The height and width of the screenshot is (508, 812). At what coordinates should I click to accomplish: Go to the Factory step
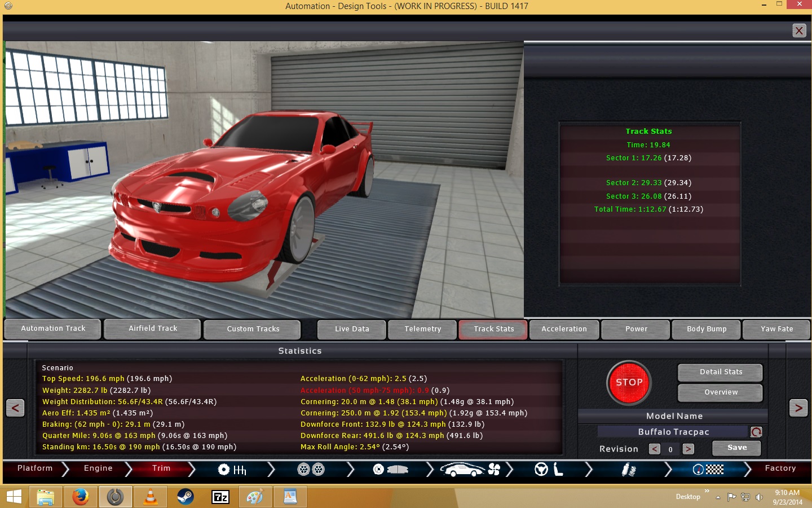point(780,468)
